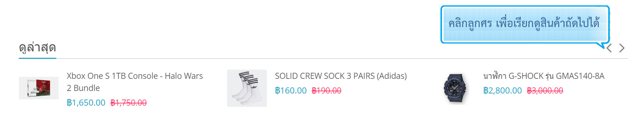Select the ดูล่าสุด tab heading

click(x=37, y=47)
